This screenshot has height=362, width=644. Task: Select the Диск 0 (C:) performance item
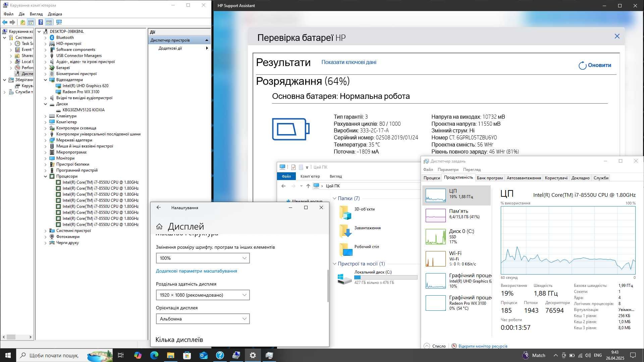click(x=457, y=236)
